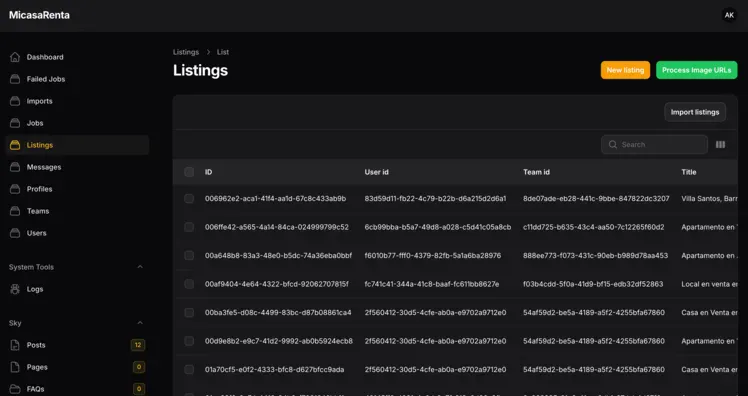Screen dimensions: 748x396
Task: Click the Listings sidebar icon
Action: [x=15, y=145]
